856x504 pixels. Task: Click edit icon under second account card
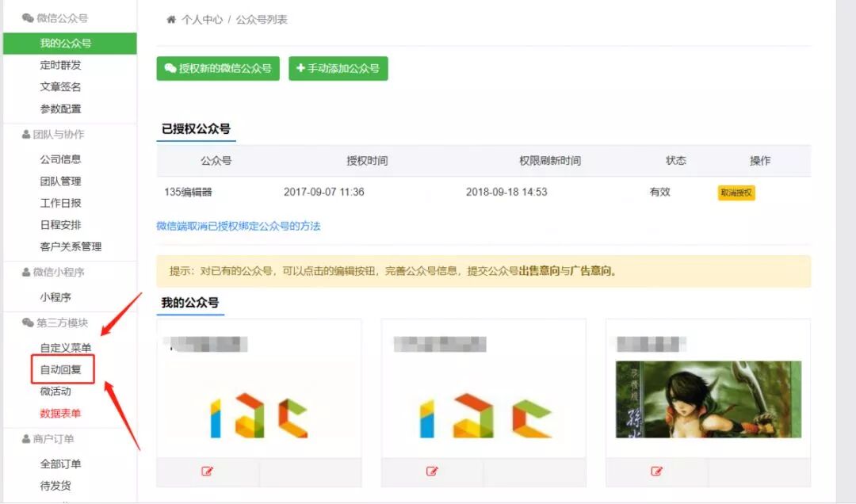(432, 472)
